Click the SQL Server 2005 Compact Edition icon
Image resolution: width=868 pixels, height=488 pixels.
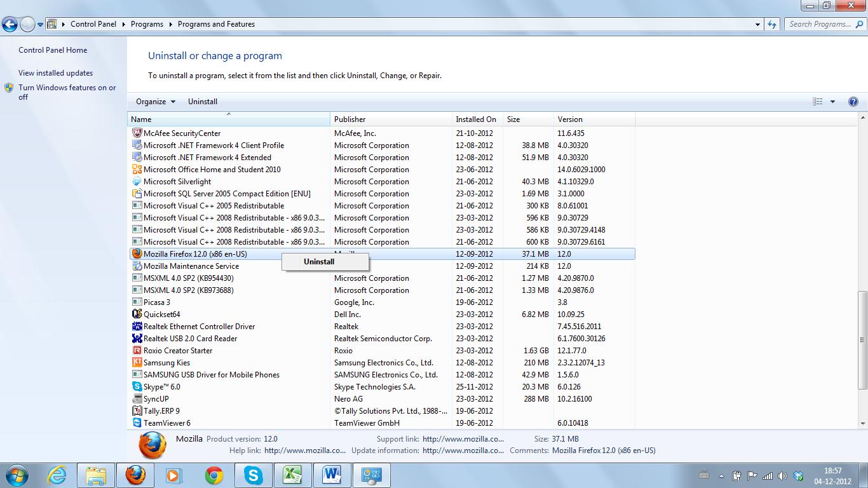pyautogui.click(x=137, y=194)
